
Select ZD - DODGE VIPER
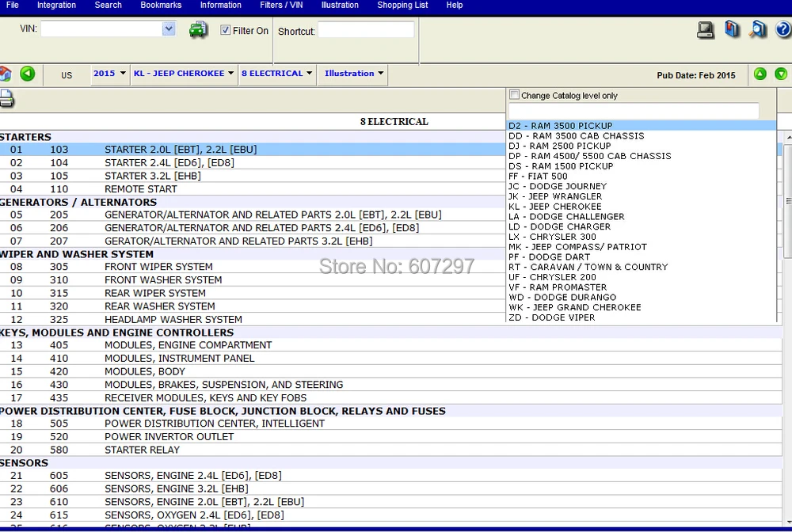coord(641,317)
